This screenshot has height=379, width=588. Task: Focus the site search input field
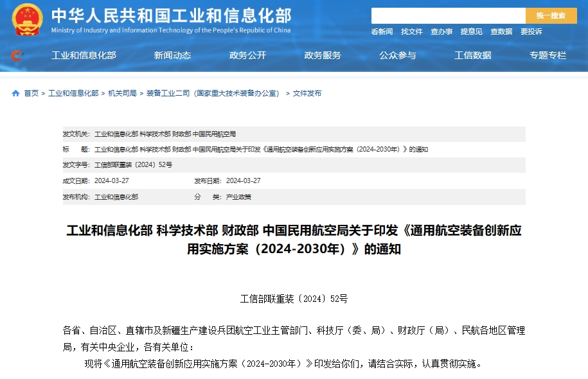[x=449, y=15]
